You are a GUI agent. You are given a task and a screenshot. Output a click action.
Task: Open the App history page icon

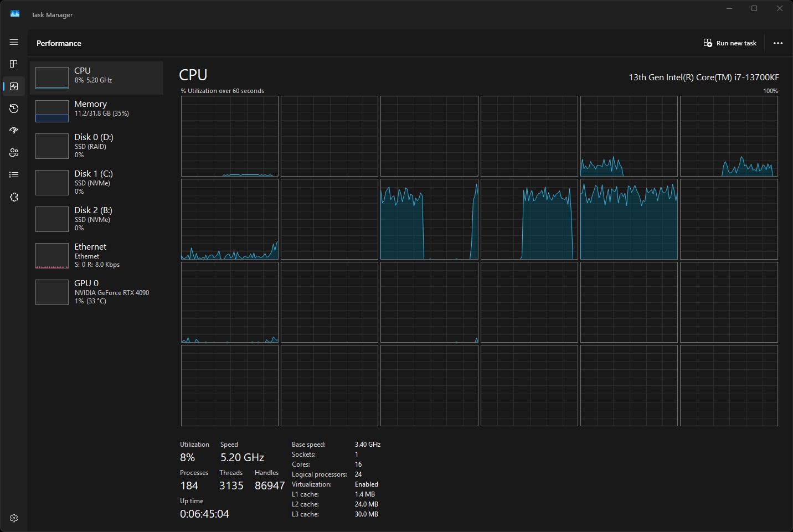click(14, 109)
